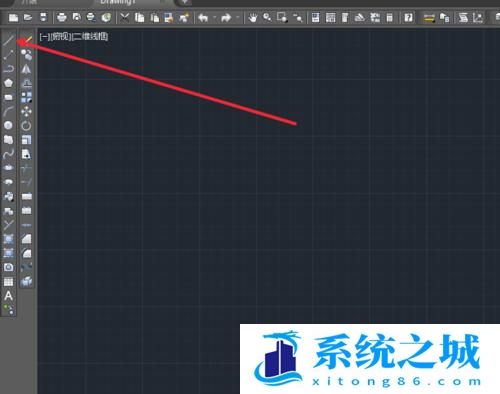Image resolution: width=500 pixels, height=394 pixels.
Task: Select the Region tool
Action: point(9,267)
